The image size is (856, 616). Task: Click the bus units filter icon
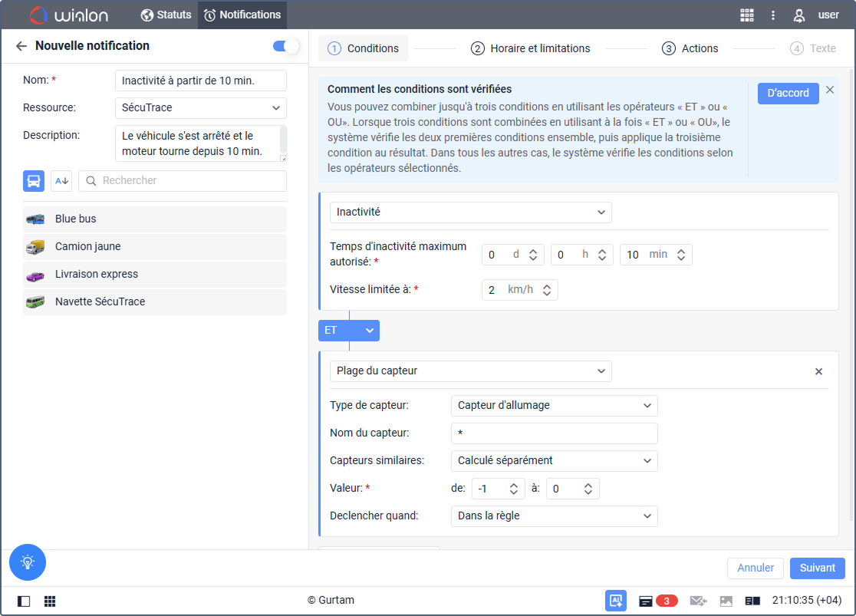(x=34, y=181)
